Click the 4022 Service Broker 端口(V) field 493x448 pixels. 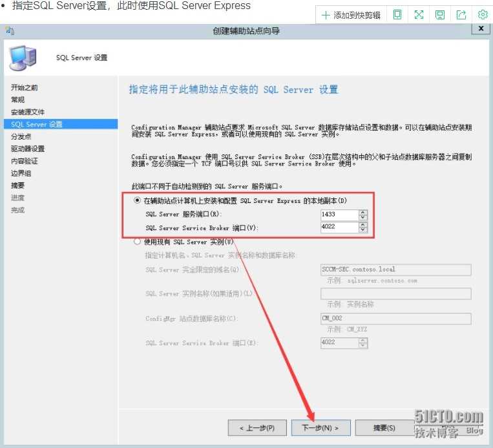(340, 227)
